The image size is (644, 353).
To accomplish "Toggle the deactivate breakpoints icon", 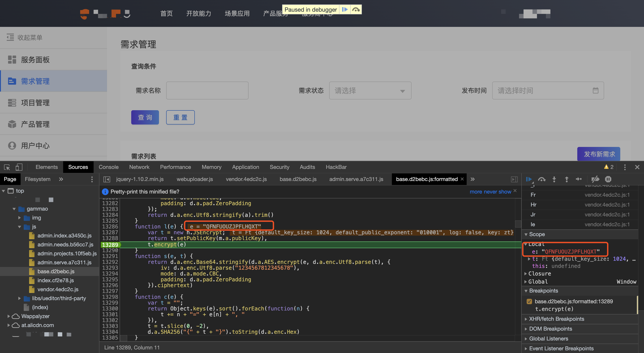I will [x=595, y=179].
